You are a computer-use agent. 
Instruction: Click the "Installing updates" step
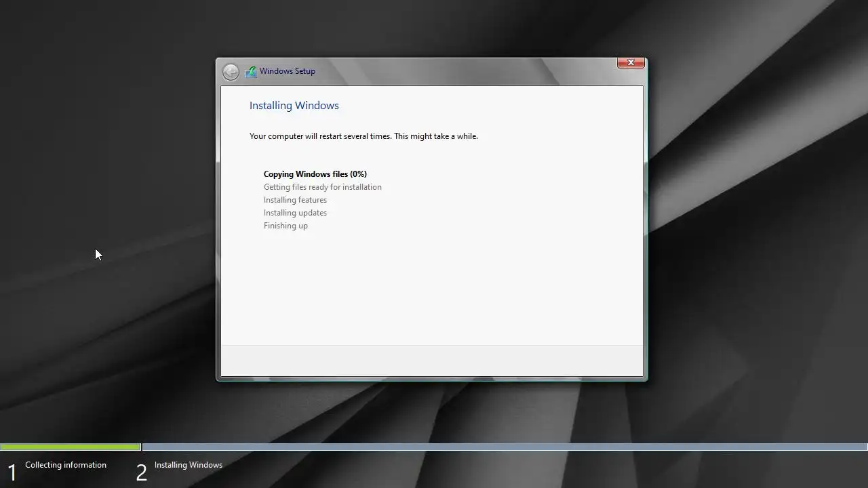tap(295, 213)
